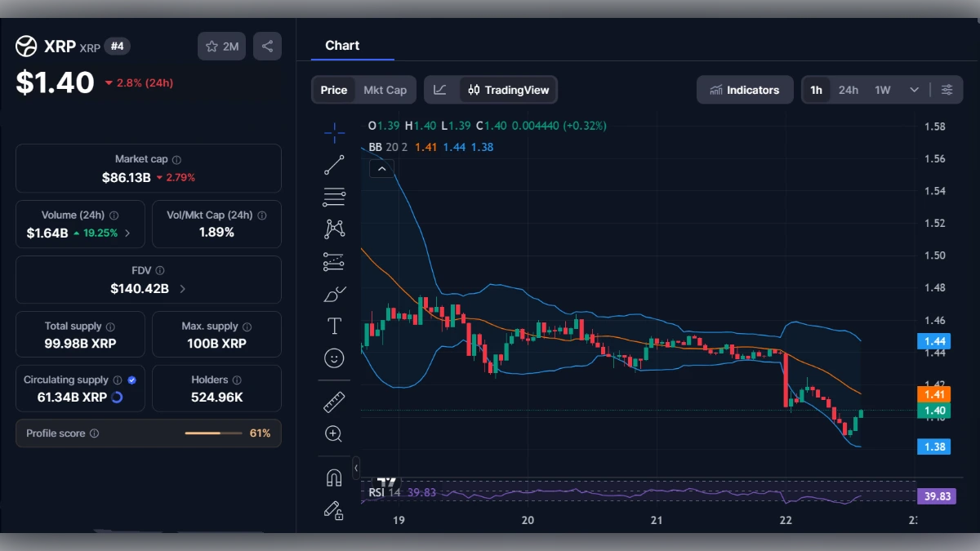Open Holders info icon
The image size is (980, 551).
[237, 380]
